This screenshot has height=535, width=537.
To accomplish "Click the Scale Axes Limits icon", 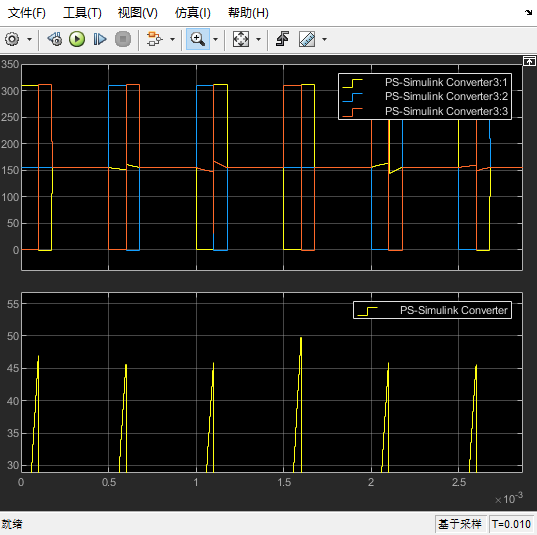I will [x=241, y=39].
